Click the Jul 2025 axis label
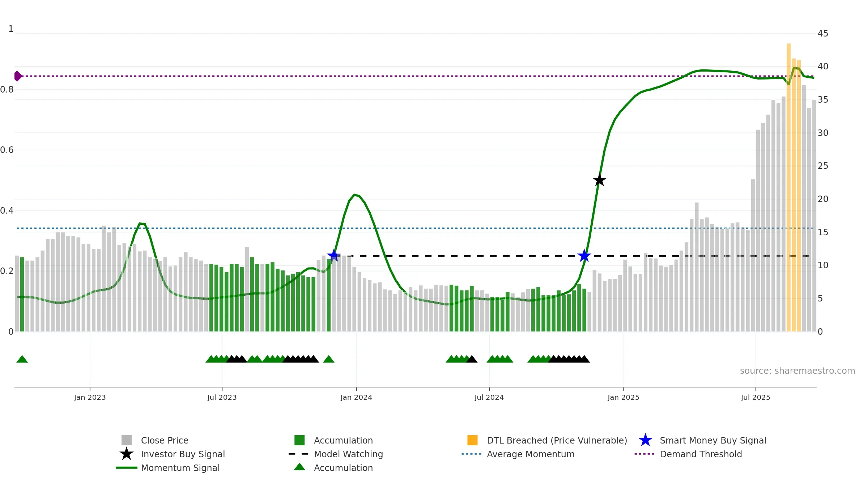This screenshot has height=488, width=868. pos(756,397)
